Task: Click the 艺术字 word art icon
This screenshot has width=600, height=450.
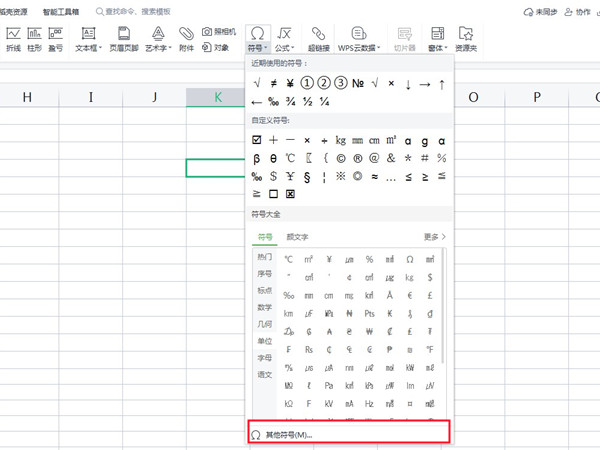Action: pyautogui.click(x=158, y=34)
